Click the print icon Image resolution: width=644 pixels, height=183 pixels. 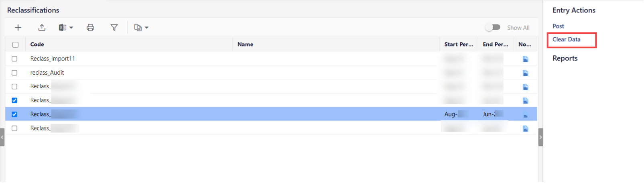90,28
